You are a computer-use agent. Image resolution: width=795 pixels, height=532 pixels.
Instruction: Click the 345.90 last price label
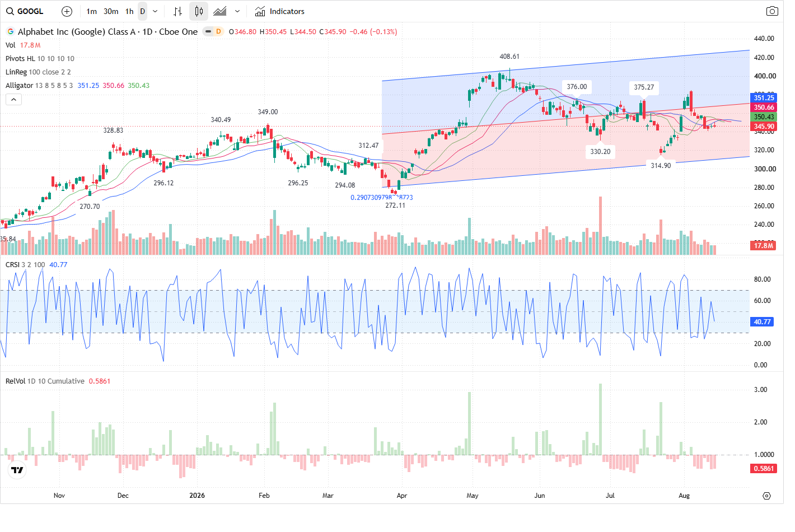click(764, 127)
